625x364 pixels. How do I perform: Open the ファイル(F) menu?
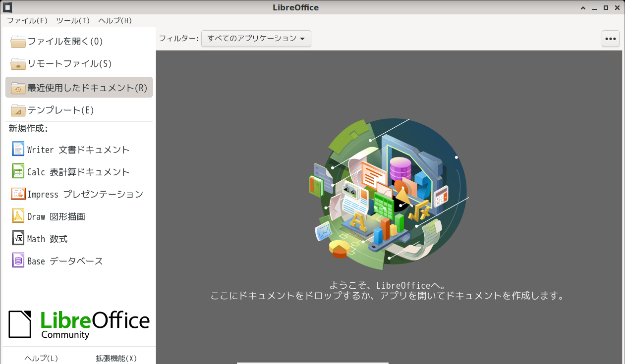coord(27,21)
